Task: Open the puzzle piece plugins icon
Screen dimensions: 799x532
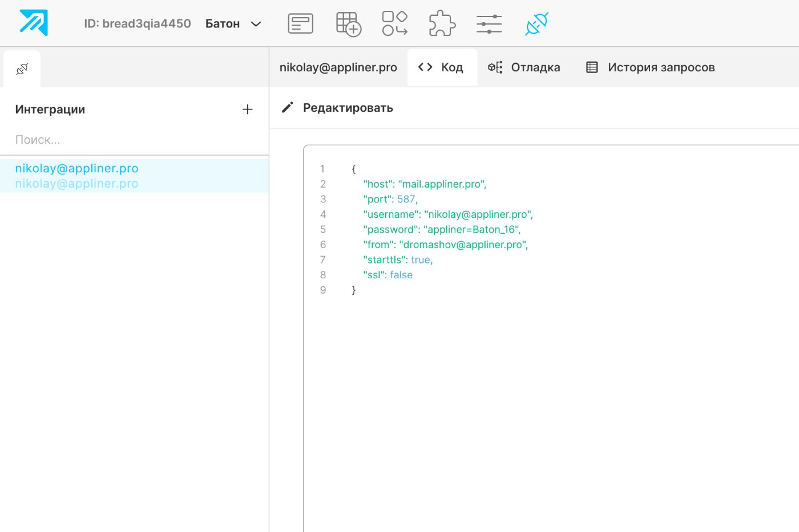Action: point(442,23)
